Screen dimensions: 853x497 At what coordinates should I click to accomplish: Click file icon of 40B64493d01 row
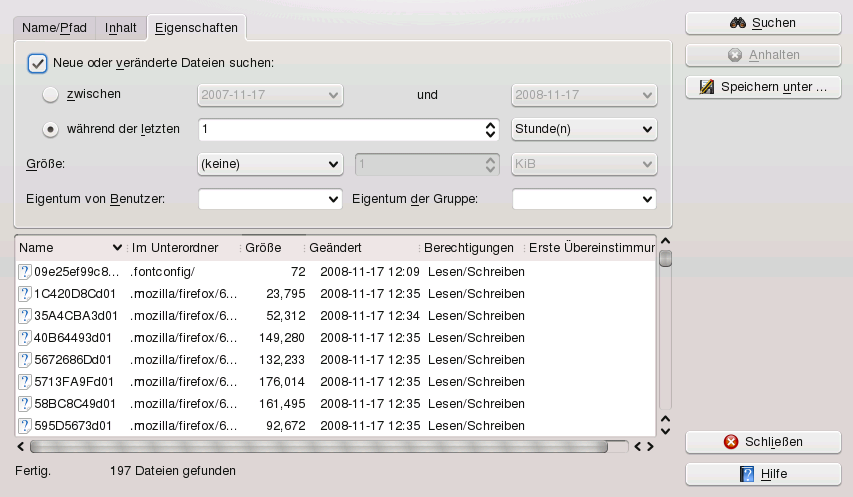(24, 338)
